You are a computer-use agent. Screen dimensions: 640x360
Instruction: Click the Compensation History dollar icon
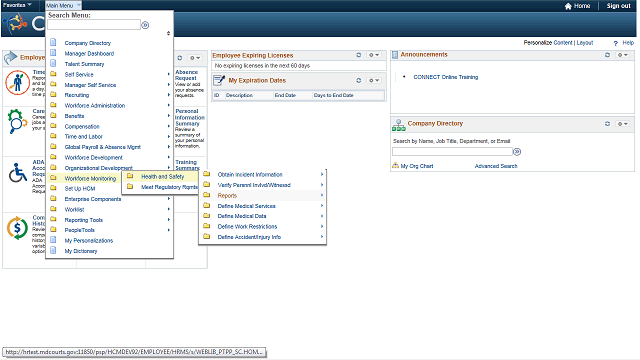(17, 228)
